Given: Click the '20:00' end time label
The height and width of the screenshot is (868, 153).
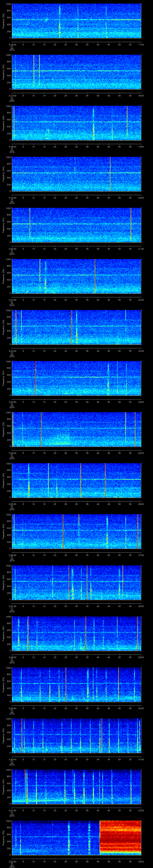Looking at the screenshot, I should [x=141, y=197].
